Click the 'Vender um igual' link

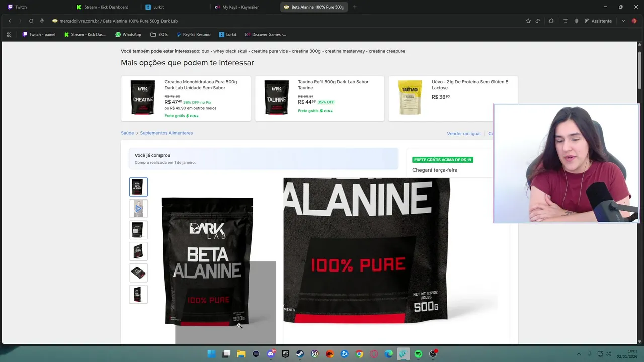point(464,134)
